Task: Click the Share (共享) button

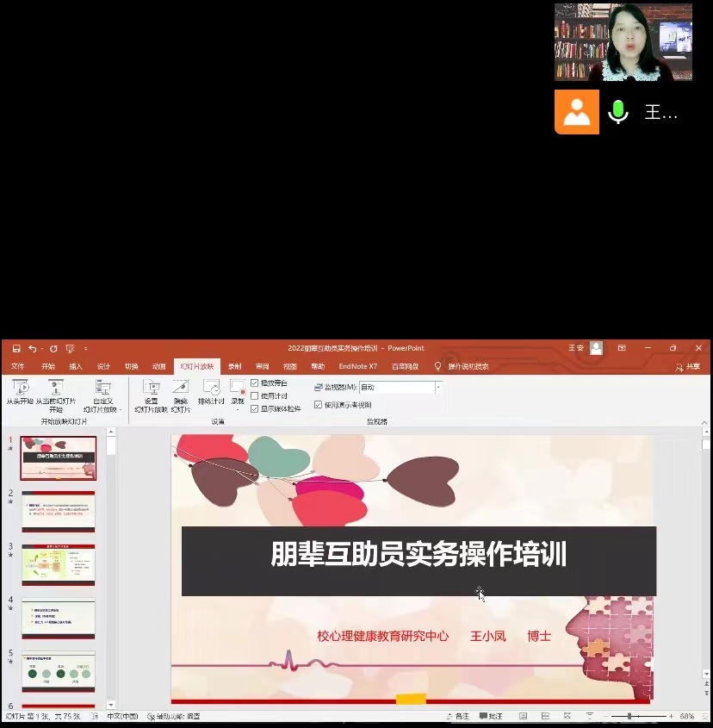Action: [x=688, y=366]
